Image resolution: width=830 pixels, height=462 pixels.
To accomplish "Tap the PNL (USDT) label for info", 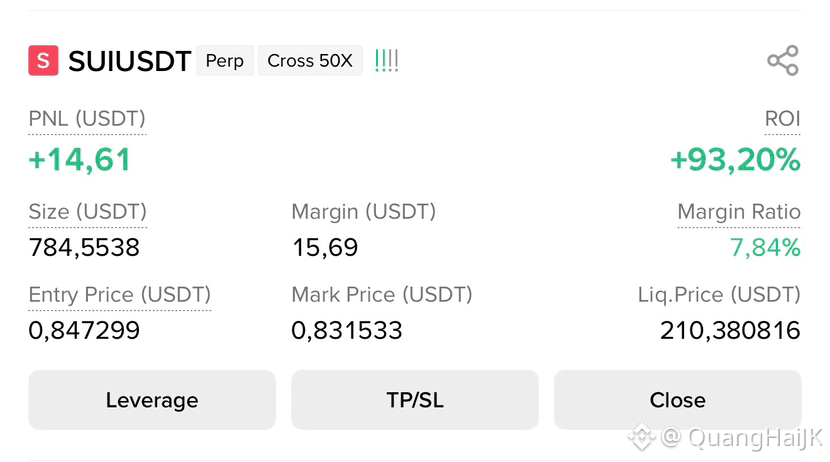I will point(87,119).
